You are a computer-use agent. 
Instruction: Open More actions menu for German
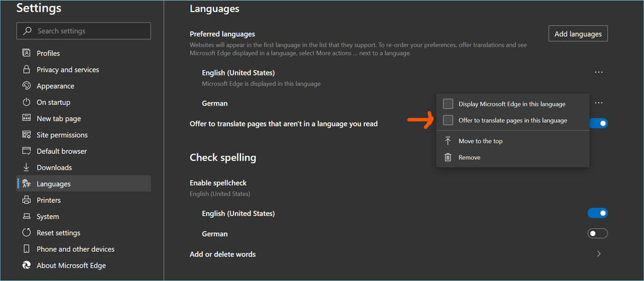(x=599, y=102)
